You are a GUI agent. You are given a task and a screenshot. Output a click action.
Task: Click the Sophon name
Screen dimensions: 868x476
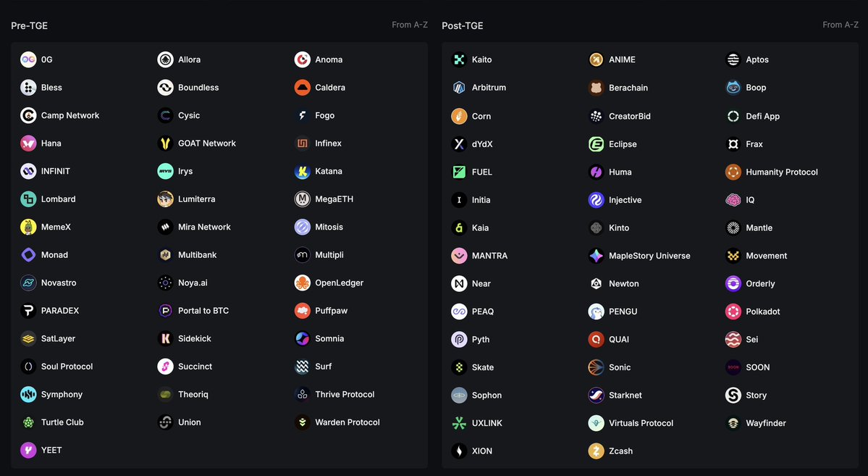486,395
